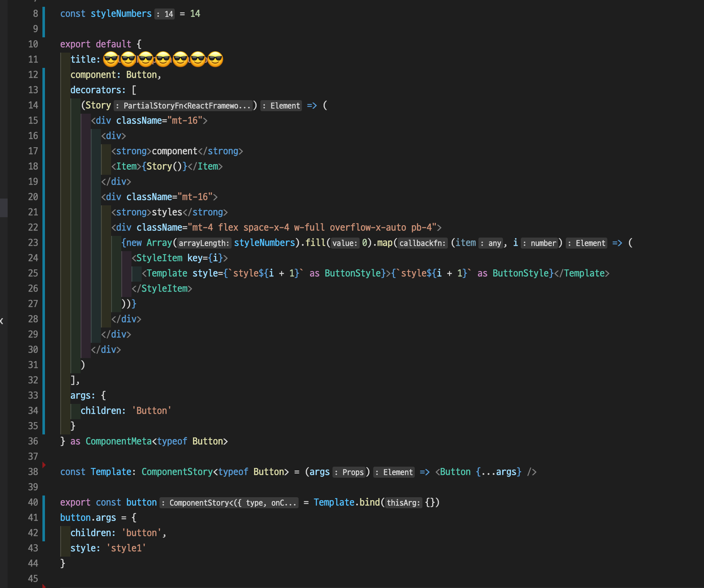
Task: Click className "mt-16" on line 20
Action: (x=169, y=197)
